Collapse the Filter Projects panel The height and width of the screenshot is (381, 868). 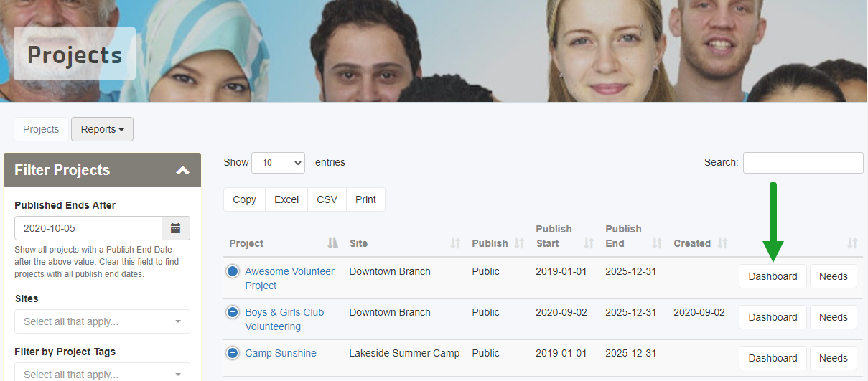tap(182, 170)
